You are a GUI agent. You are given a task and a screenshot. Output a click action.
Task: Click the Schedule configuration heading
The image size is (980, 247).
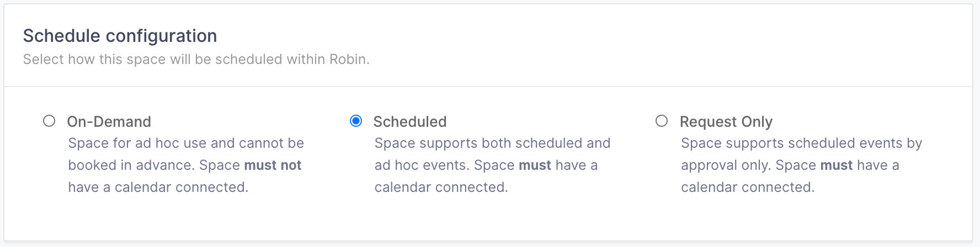(120, 36)
